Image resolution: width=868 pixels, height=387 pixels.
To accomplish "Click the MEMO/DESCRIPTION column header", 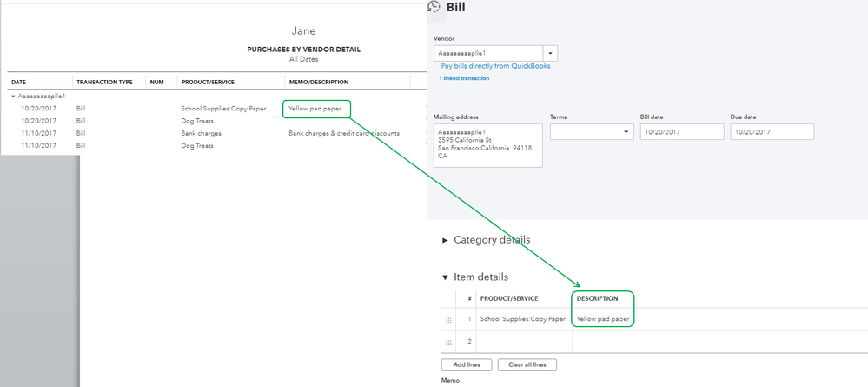I will coord(318,83).
